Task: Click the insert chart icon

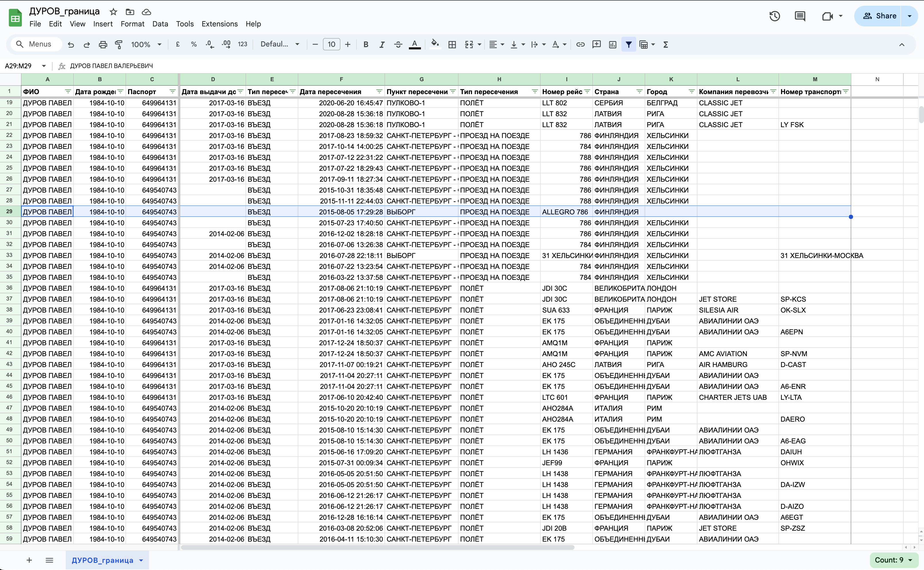Action: coord(612,44)
